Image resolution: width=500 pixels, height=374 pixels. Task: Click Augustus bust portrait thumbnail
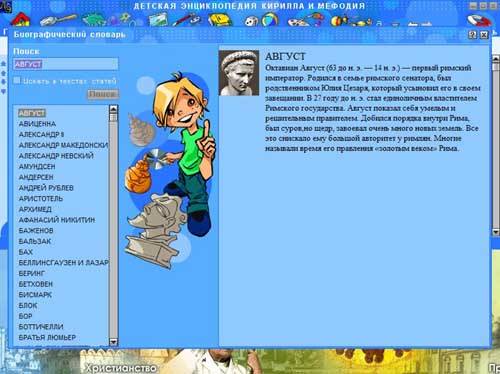point(239,73)
